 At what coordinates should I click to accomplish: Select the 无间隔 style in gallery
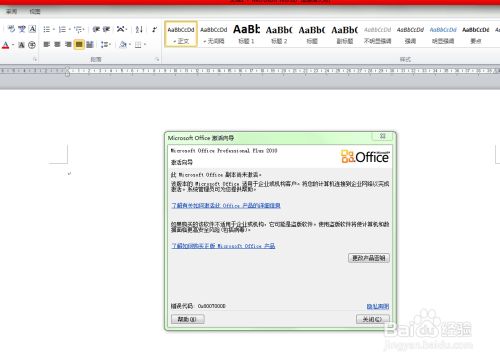[214, 34]
